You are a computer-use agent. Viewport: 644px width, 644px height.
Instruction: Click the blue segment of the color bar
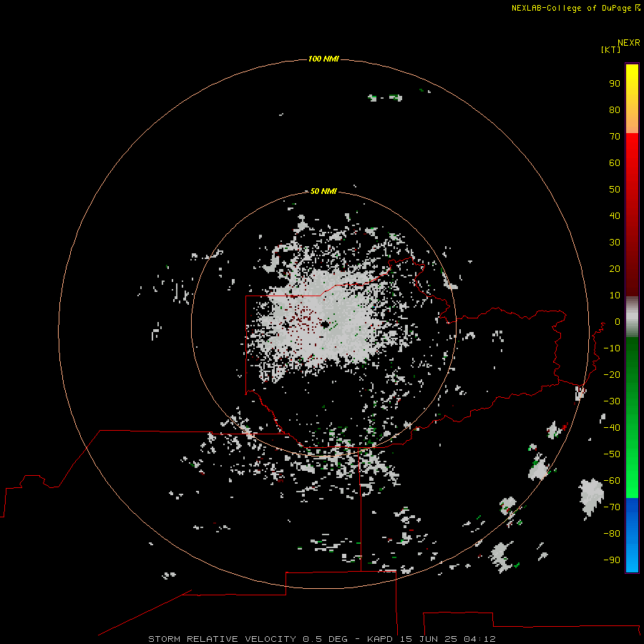[x=632, y=535]
